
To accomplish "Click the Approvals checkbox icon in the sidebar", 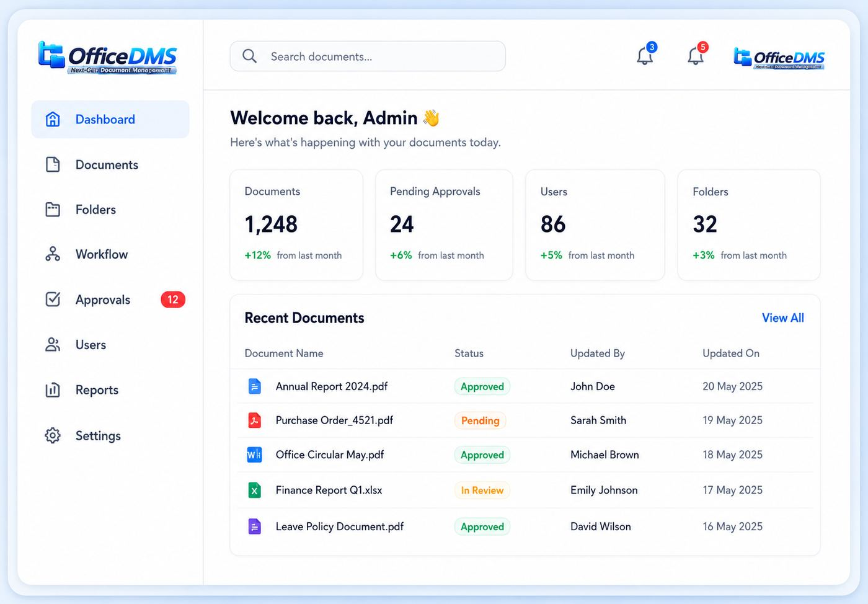I will click(53, 300).
